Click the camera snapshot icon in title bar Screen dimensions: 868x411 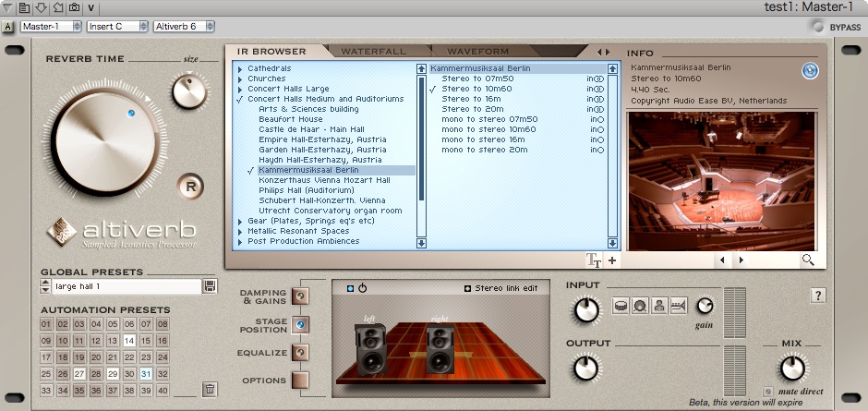coord(74,7)
